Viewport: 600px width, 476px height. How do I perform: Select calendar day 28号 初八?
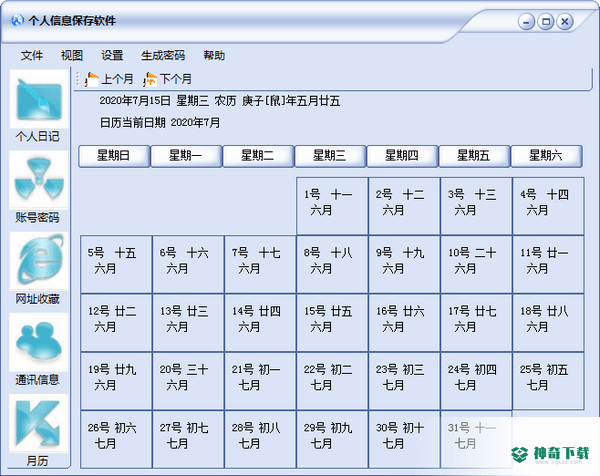click(x=260, y=439)
